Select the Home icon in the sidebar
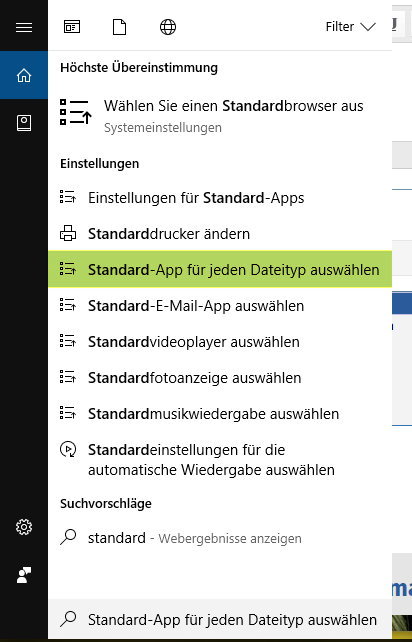 point(24,75)
